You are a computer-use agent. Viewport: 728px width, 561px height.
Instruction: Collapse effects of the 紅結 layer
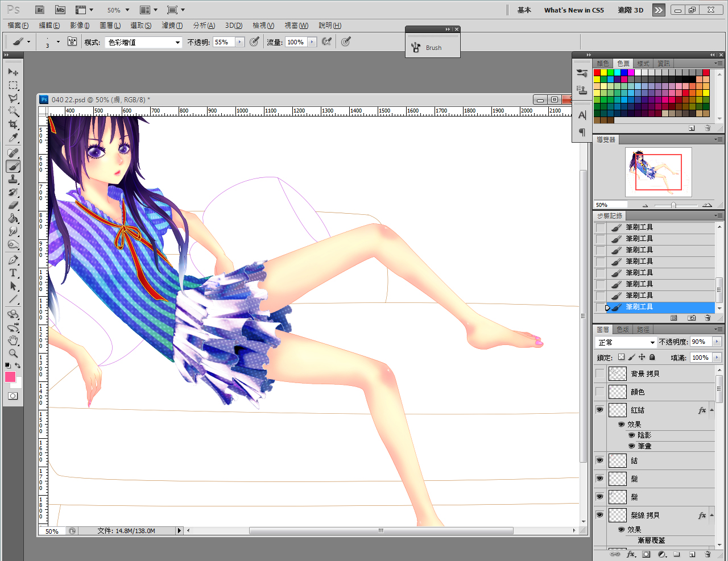[712, 410]
